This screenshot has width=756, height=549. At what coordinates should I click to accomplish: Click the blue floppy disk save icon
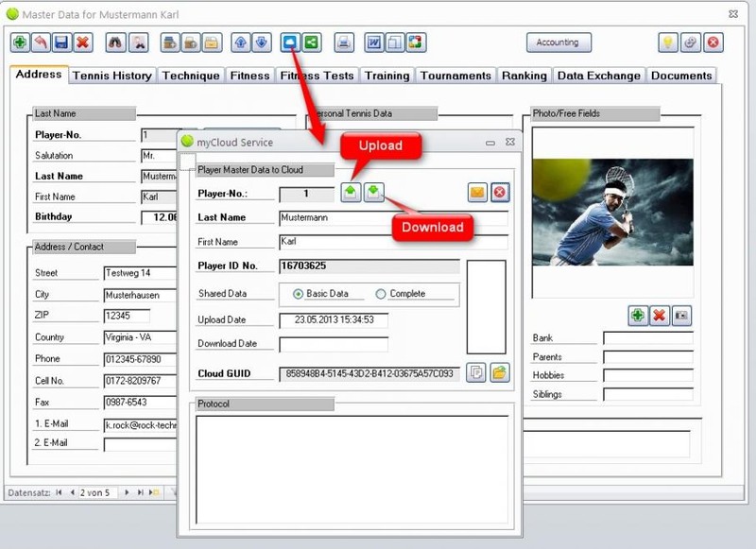click(61, 43)
